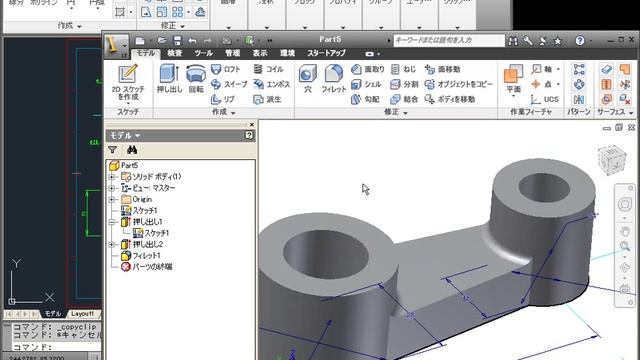Open the Help question mark
This screenshot has width=640, height=360.
(580, 40)
